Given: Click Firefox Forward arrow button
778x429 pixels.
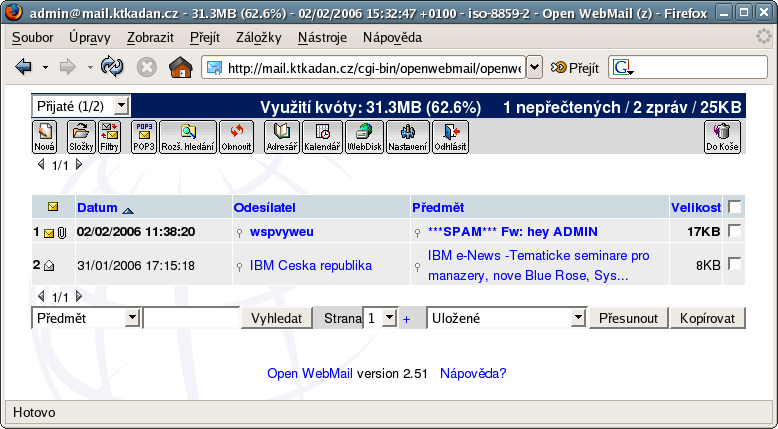Looking at the screenshot, I should tap(67, 66).
